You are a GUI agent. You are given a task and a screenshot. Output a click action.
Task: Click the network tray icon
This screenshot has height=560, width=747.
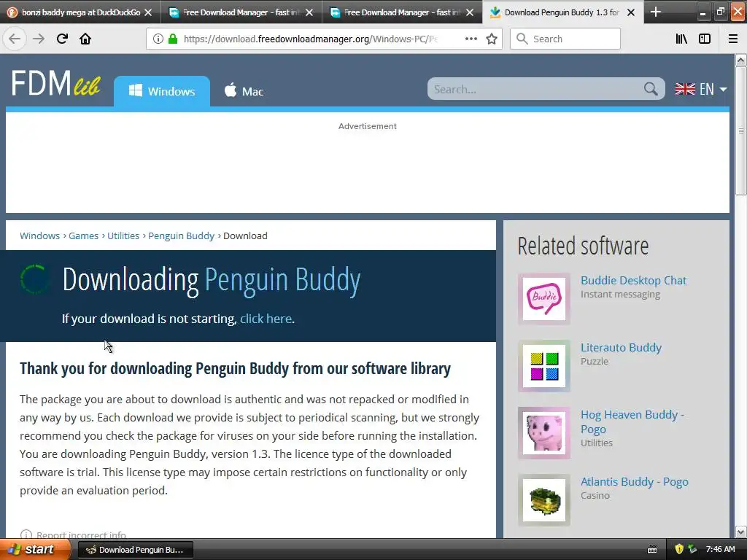tap(692, 549)
